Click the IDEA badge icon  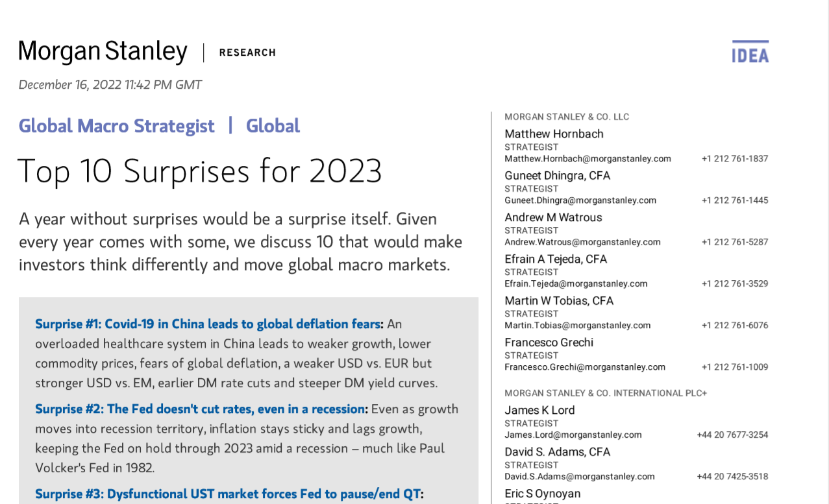point(750,52)
